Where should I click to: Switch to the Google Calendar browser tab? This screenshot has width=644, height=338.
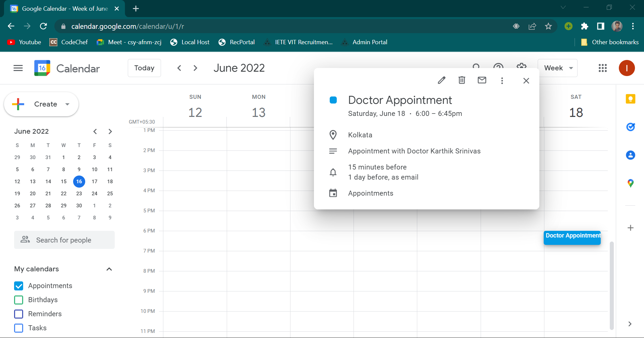64,8
